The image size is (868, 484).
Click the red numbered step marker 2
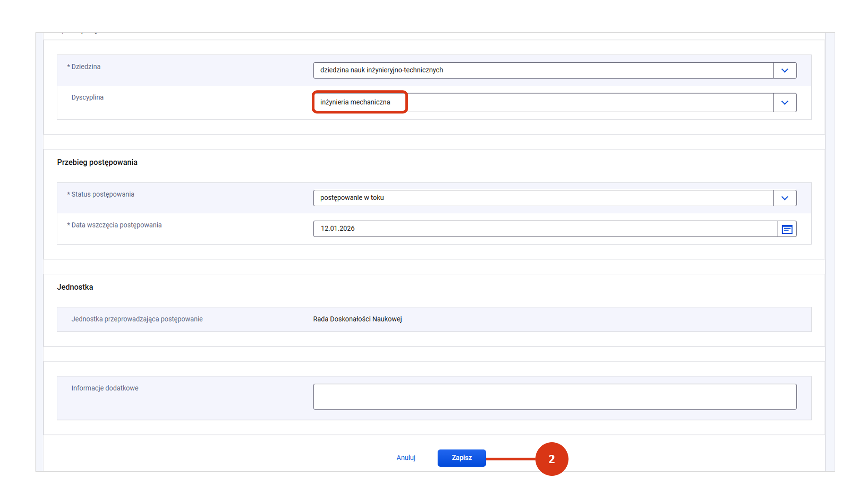pos(551,459)
